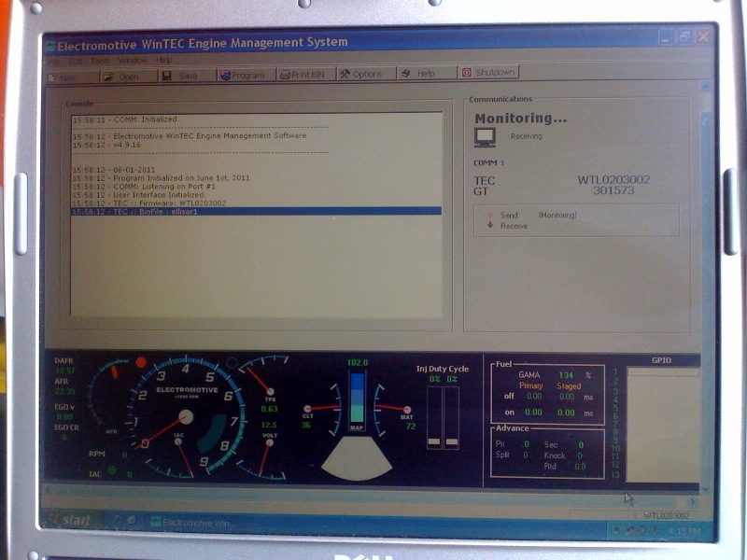Open the Tools menu

tap(100, 61)
